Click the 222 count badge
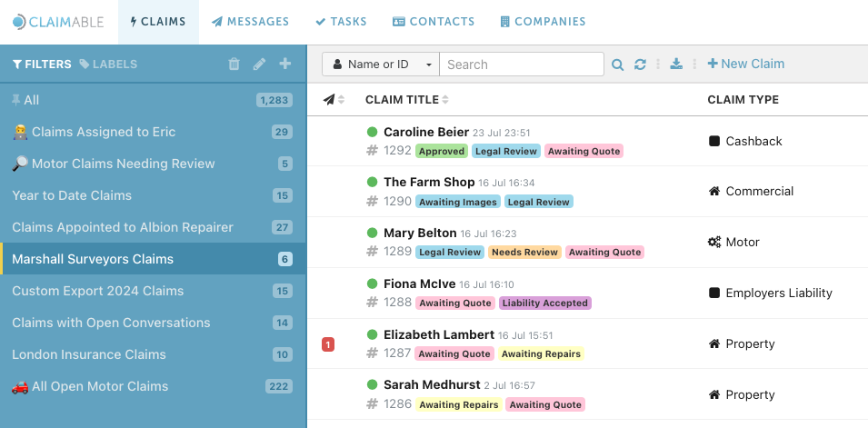Screen dimensions: 868x428 [x=279, y=386]
